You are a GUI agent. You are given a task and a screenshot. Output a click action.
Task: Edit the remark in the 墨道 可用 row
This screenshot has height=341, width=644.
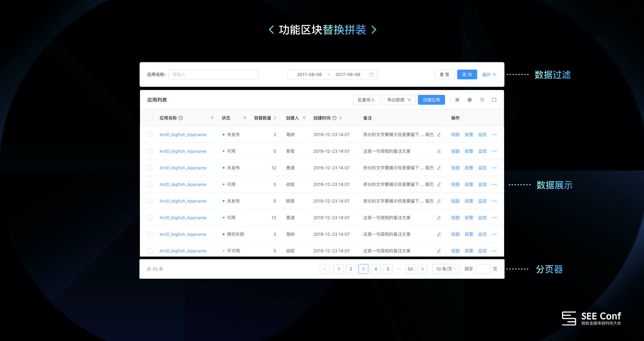coord(439,218)
